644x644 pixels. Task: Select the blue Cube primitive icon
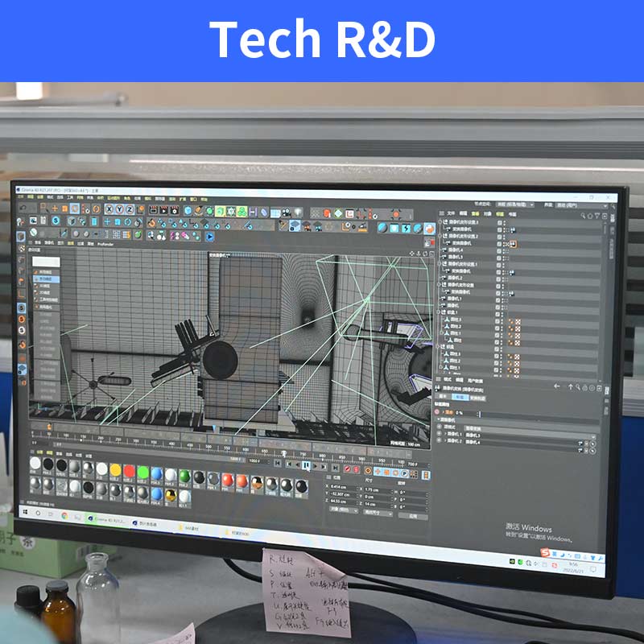(x=188, y=211)
